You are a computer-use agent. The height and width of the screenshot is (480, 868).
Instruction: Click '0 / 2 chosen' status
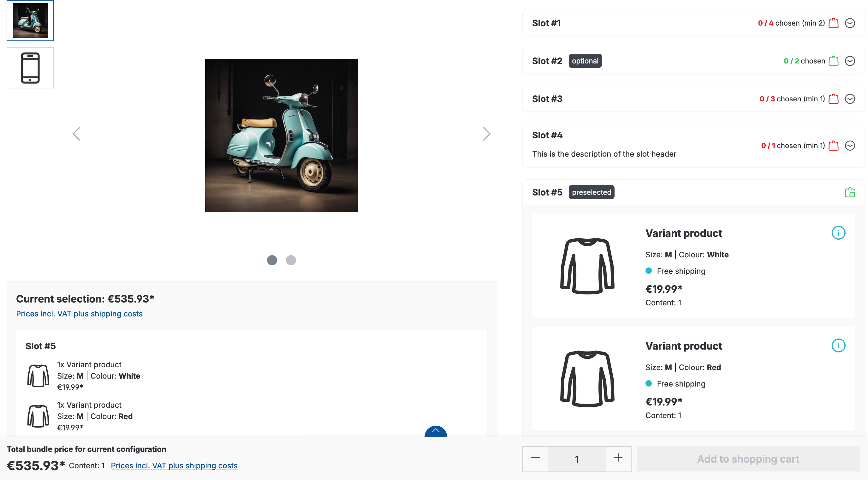(804, 61)
